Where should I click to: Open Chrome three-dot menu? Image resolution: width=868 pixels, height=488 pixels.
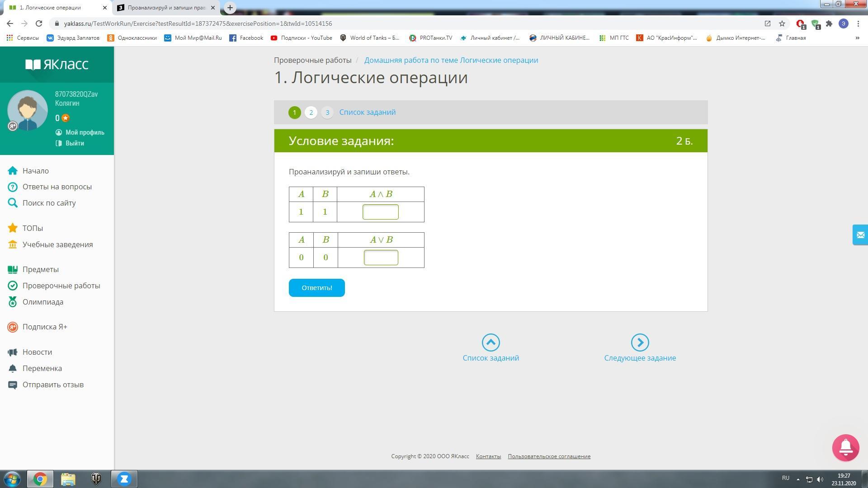pyautogui.click(x=858, y=23)
